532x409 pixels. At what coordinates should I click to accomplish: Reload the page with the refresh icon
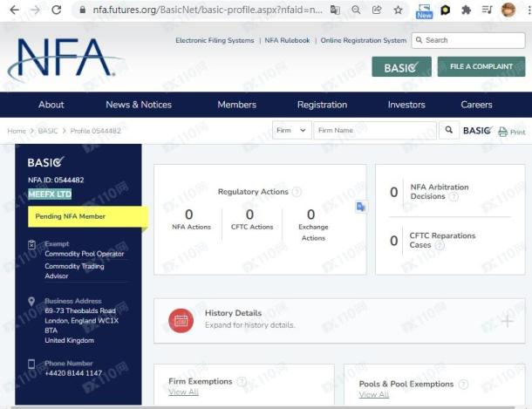click(57, 10)
